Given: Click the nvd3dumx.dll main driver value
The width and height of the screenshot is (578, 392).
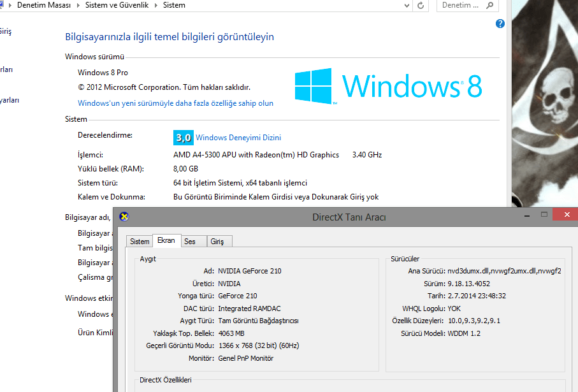Looking at the screenshot, I should point(504,271).
